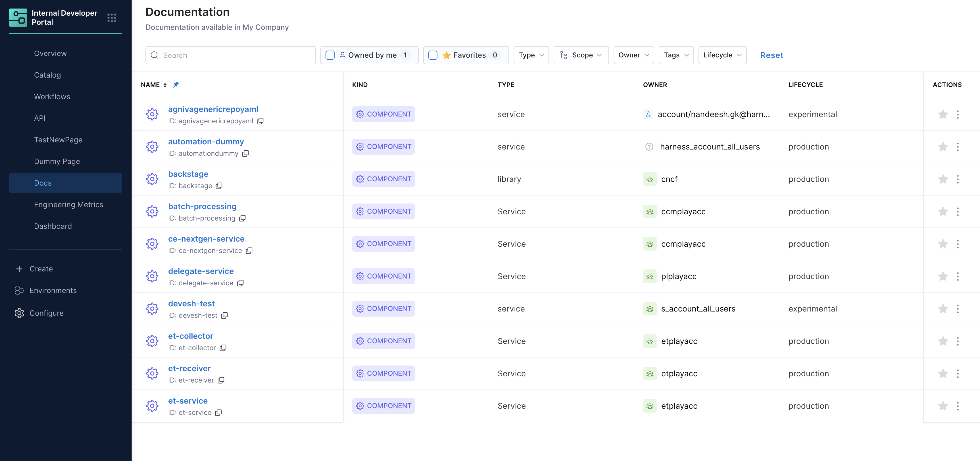Reset all filters
This screenshot has width=980, height=461.
[x=771, y=55]
